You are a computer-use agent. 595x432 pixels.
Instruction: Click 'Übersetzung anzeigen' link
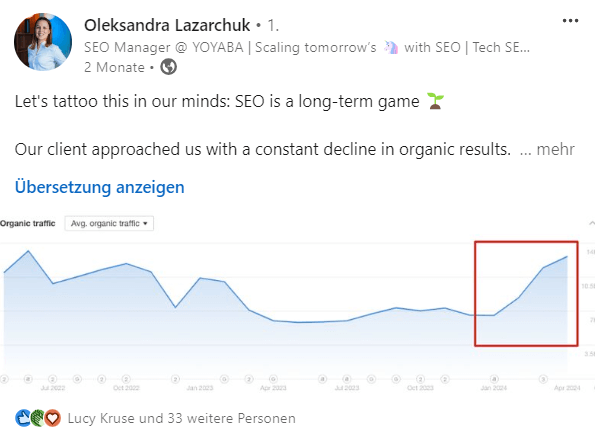(x=99, y=187)
